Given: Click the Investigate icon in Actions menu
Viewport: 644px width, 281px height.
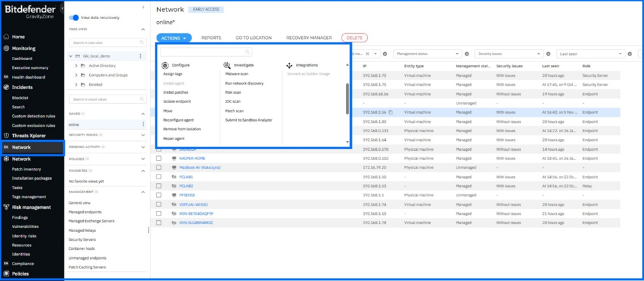Looking at the screenshot, I should [227, 65].
